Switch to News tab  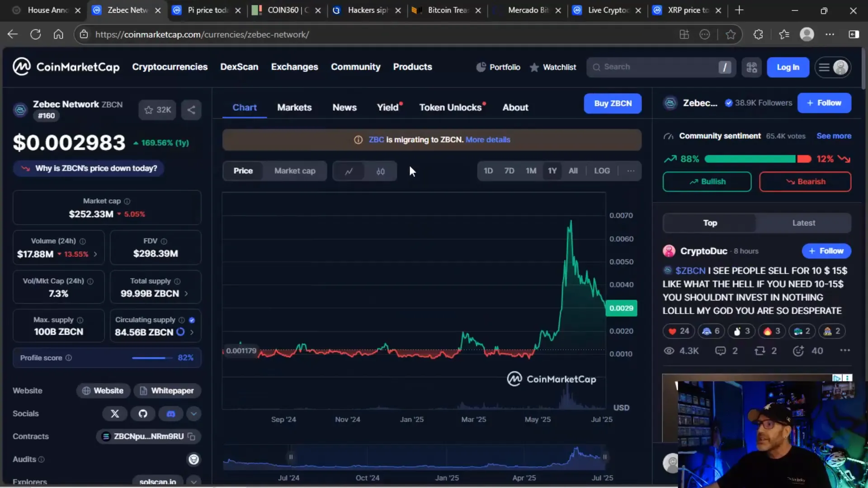click(x=344, y=108)
